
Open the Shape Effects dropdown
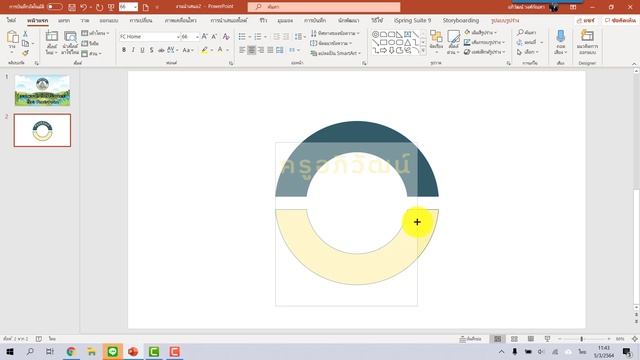tap(485, 52)
